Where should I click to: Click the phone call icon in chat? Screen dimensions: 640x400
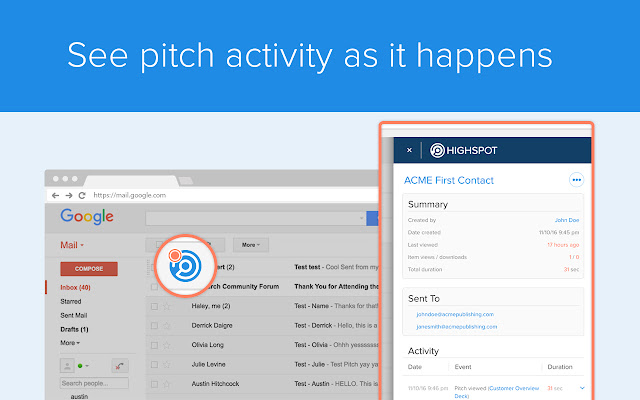(120, 366)
